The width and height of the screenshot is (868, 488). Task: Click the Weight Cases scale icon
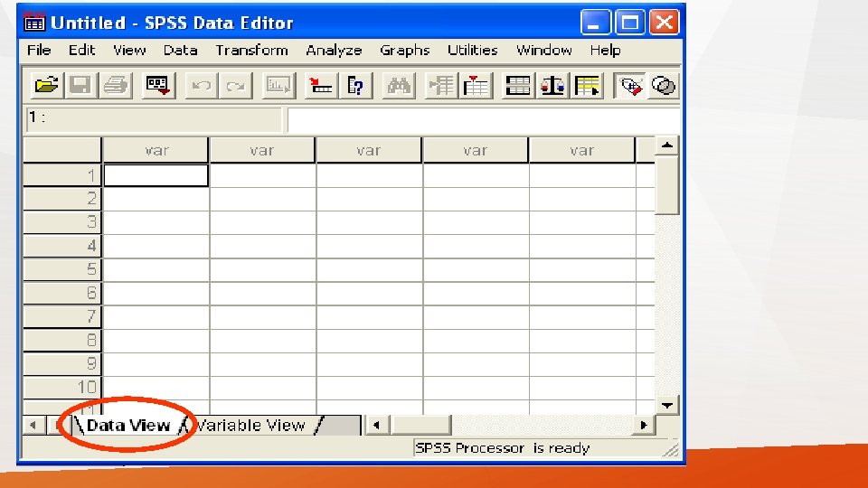coord(552,86)
